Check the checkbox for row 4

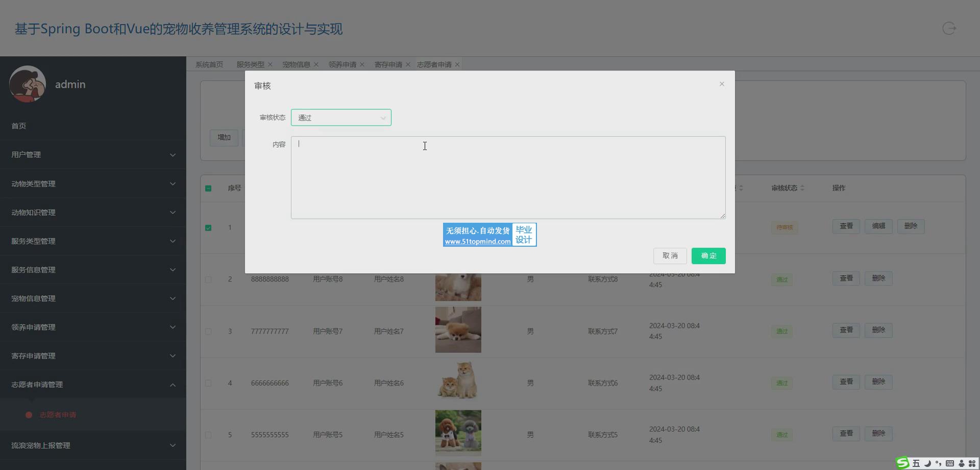click(208, 383)
